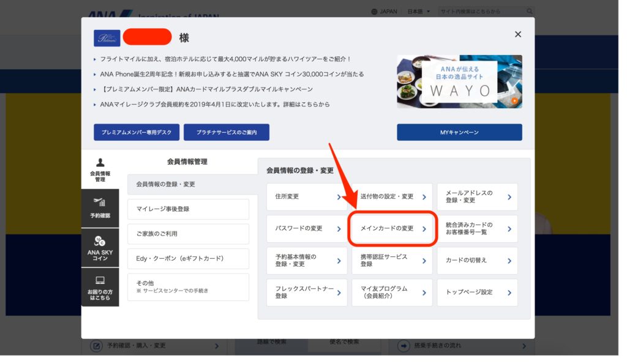This screenshot has width=627, height=364.
Task: Open the 日本語 language dropdown in header
Action: 418,12
